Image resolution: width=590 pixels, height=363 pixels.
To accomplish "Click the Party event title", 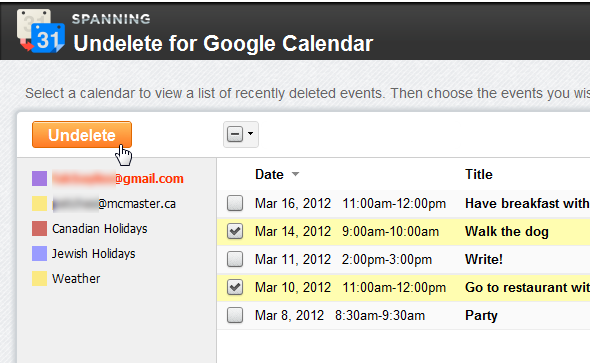I will pyautogui.click(x=481, y=315).
